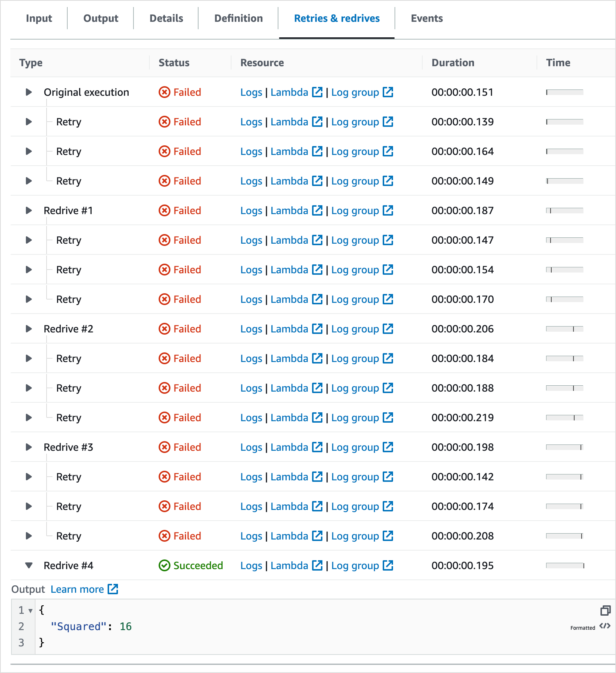Click the green Succeeded check icon on Redrive #4
Image resolution: width=616 pixels, height=673 pixels.
tap(164, 565)
